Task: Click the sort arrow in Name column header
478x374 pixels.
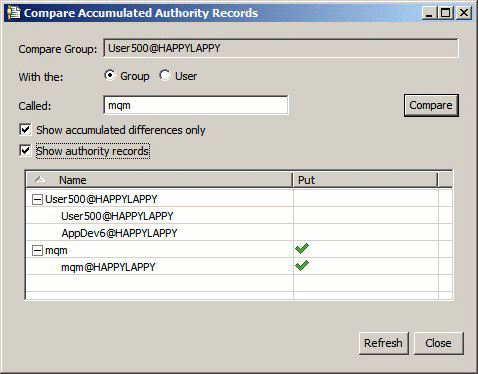Action: point(40,179)
